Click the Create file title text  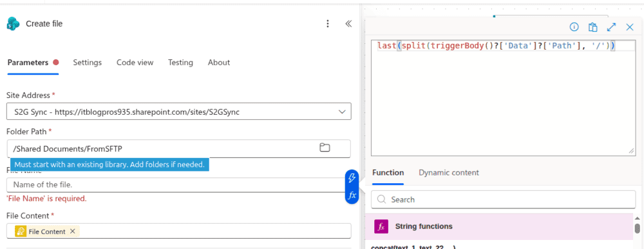44,24
